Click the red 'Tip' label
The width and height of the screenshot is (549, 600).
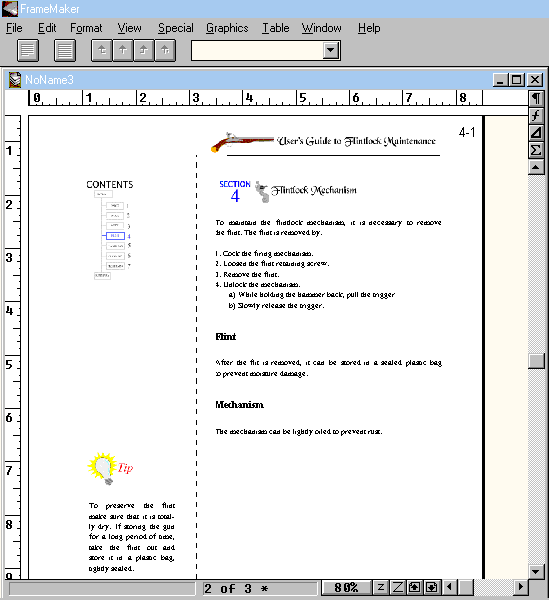click(125, 468)
